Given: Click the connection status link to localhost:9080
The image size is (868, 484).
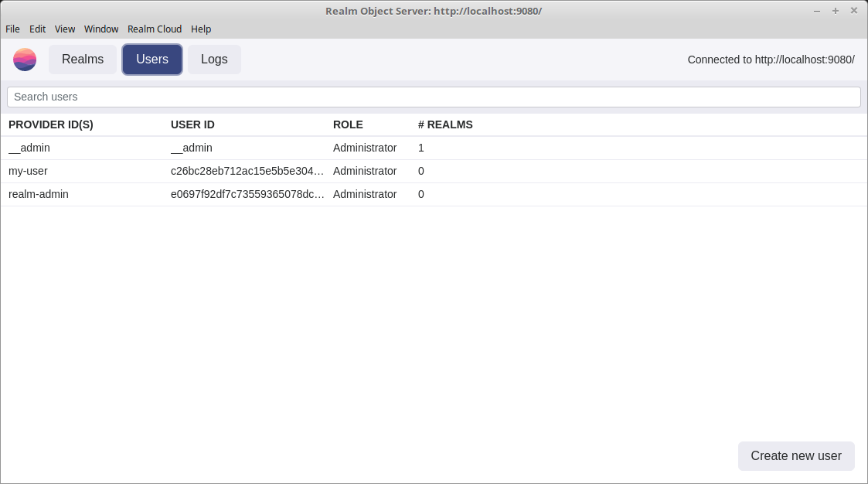Looking at the screenshot, I should (x=771, y=59).
